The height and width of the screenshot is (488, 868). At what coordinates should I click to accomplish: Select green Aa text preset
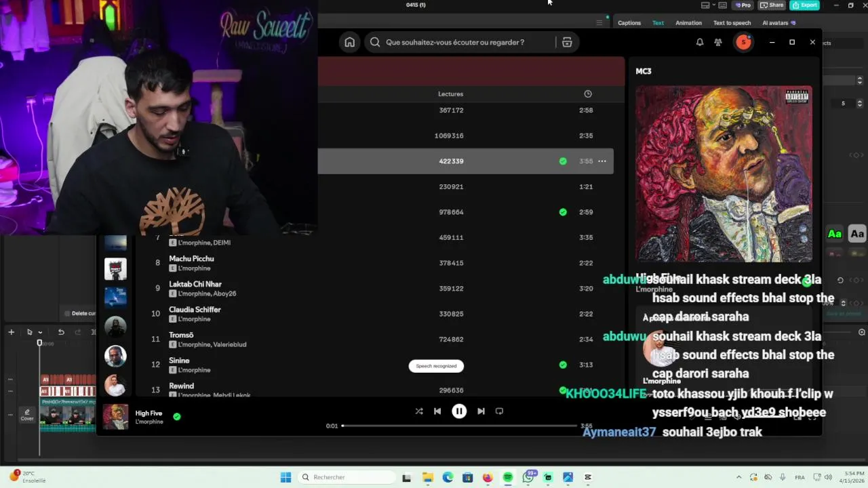click(835, 234)
